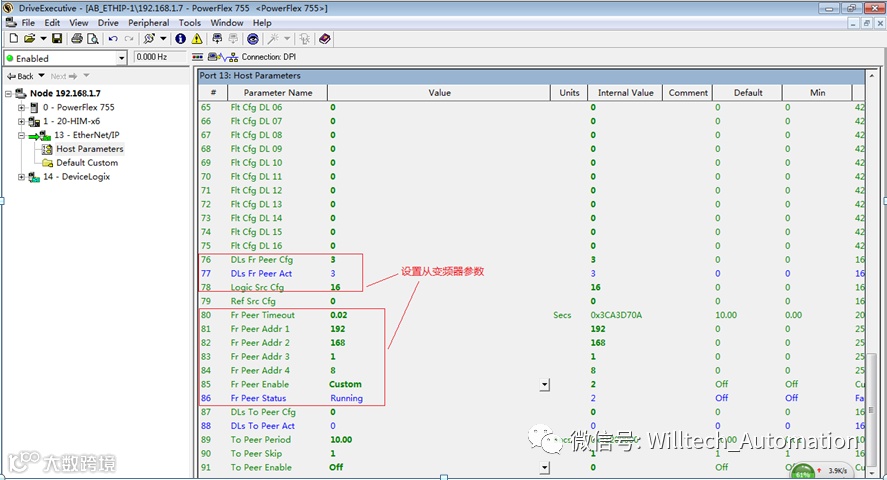
Task: Click the wizard wand icon
Action: pyautogui.click(x=273, y=38)
